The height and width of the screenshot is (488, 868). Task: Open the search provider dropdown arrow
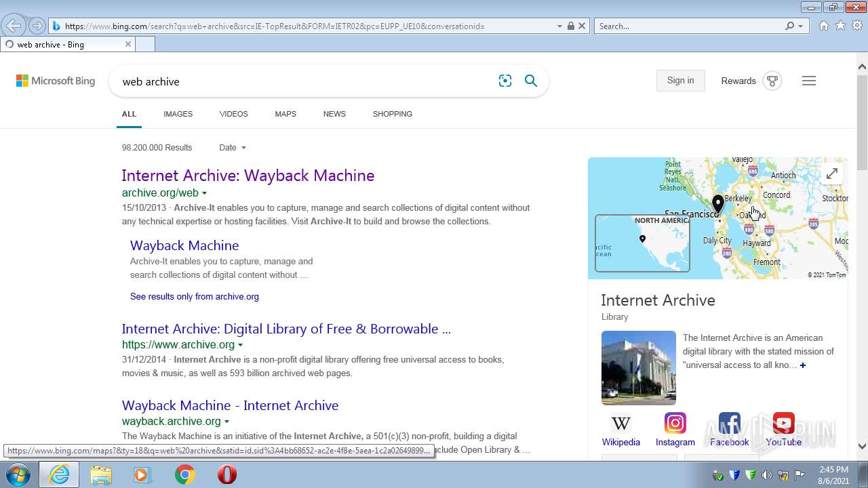800,26
